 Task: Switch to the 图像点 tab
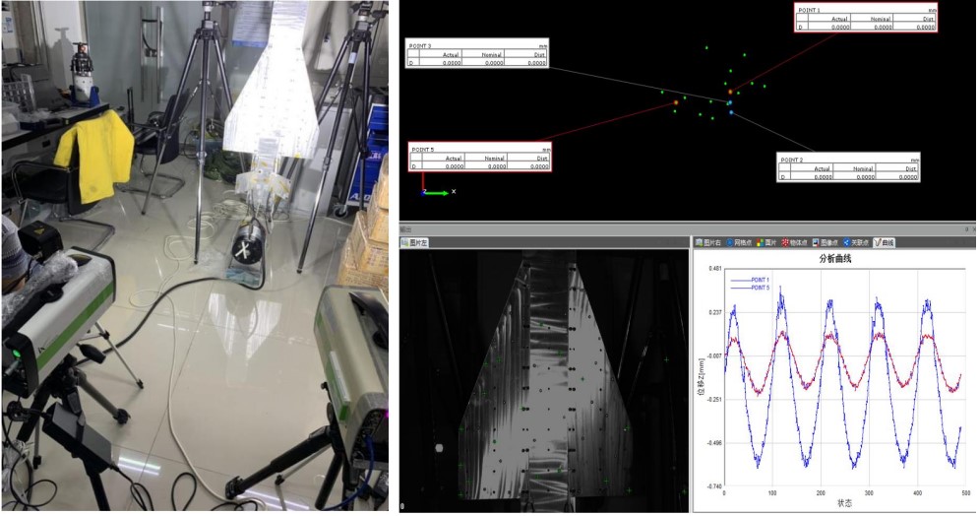(x=825, y=242)
